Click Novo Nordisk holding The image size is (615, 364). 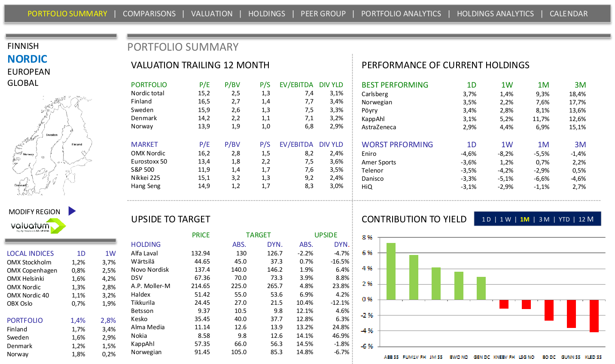tap(150, 270)
